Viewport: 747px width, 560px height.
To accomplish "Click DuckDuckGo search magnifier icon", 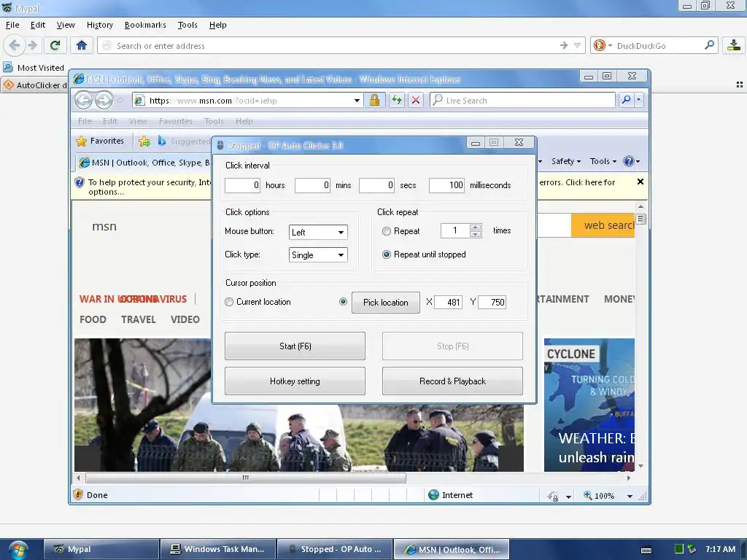I will 709,45.
